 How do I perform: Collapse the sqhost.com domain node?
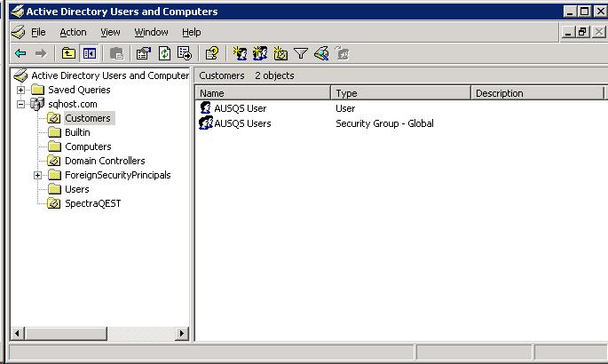click(21, 104)
